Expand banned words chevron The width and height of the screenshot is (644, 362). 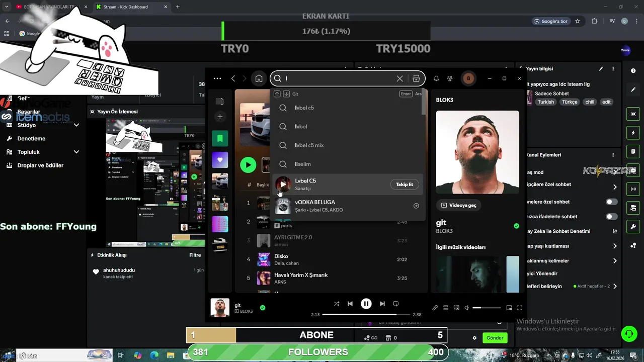pos(615,261)
